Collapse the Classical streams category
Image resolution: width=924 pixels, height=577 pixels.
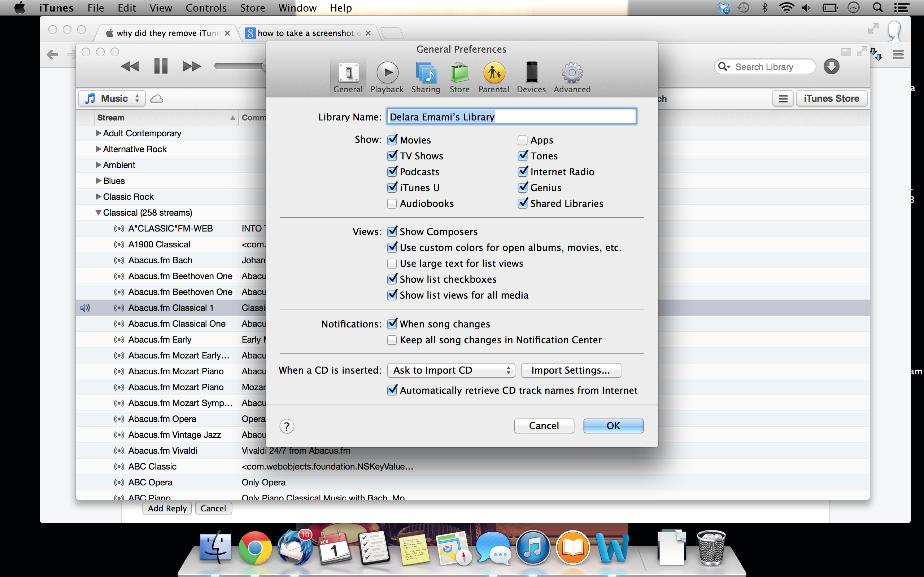[99, 212]
